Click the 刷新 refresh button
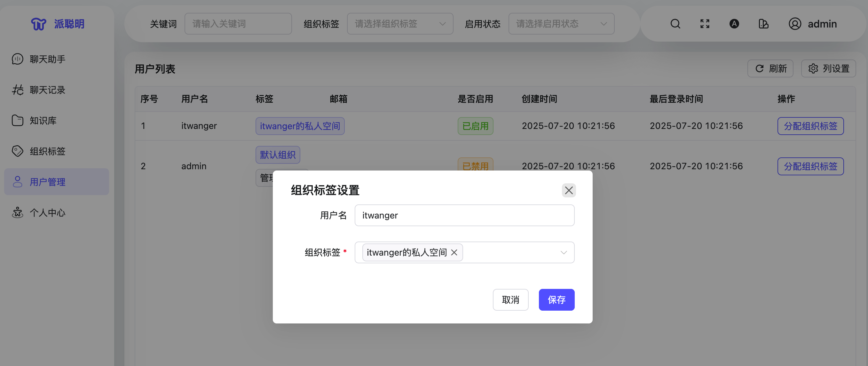 coord(770,69)
